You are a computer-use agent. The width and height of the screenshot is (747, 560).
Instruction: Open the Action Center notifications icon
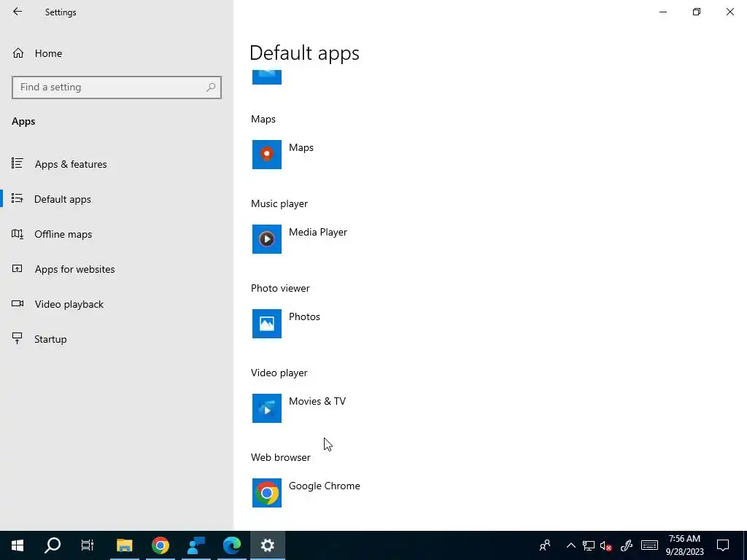point(723,545)
